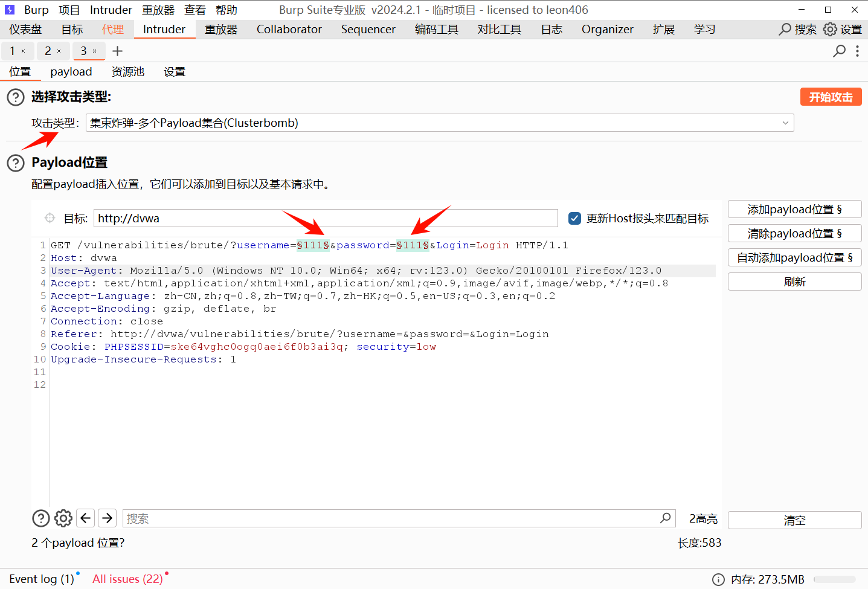Open the search magnifier in the top tab bar
868x589 pixels.
pyautogui.click(x=785, y=29)
